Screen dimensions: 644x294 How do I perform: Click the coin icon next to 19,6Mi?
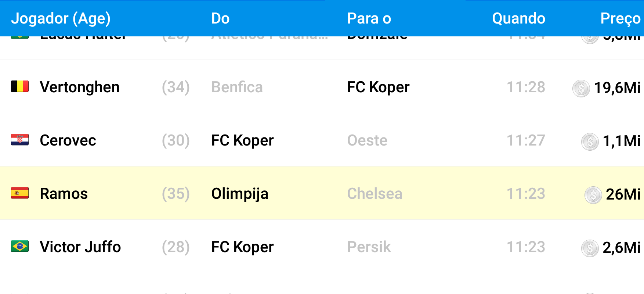pyautogui.click(x=581, y=88)
